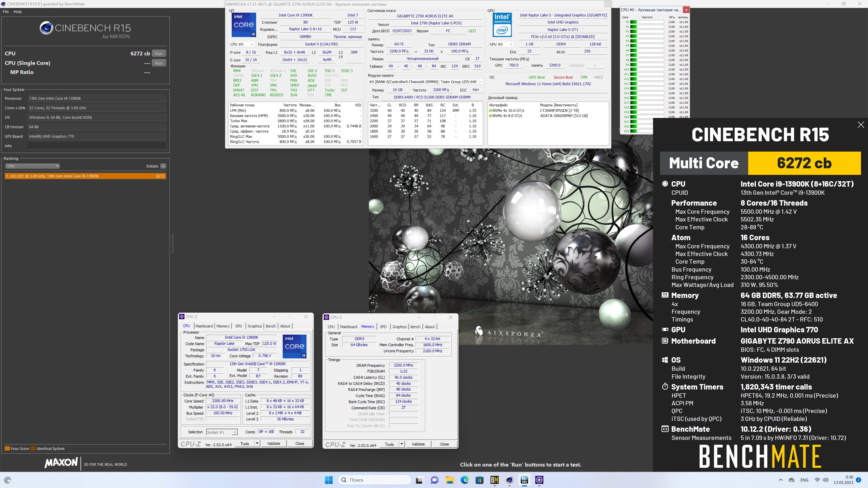Screen dimensions: 868x488
Task: Switch to the Mainboard tab in the left CPU-Z
Action: pyautogui.click(x=204, y=326)
